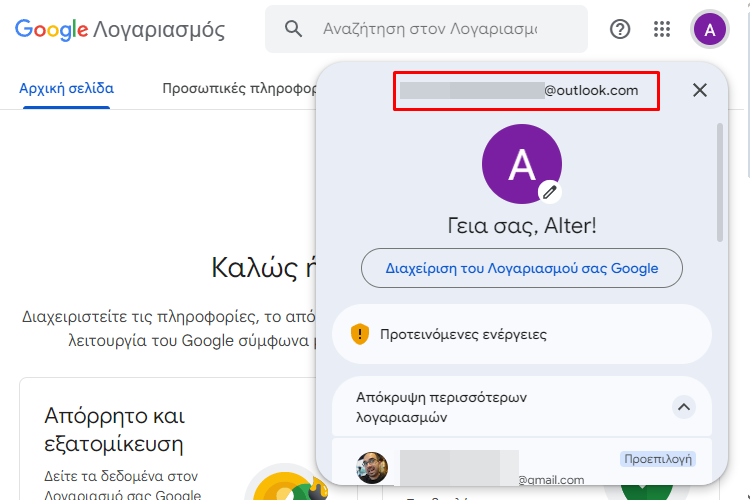Click the @outlook.com email address
This screenshot has height=500, width=750.
pyautogui.click(x=519, y=90)
